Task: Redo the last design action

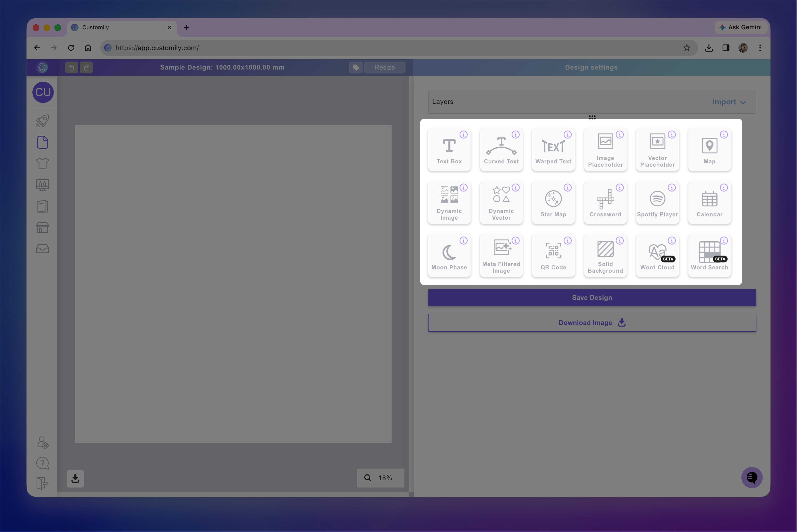Action: tap(86, 67)
